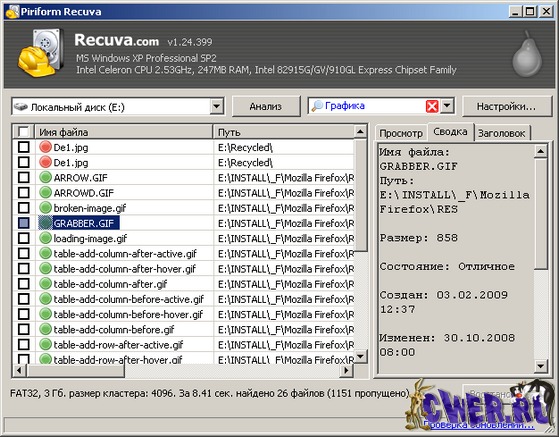
Task: Click the Размер: 858 summary line
Action: pos(419,238)
